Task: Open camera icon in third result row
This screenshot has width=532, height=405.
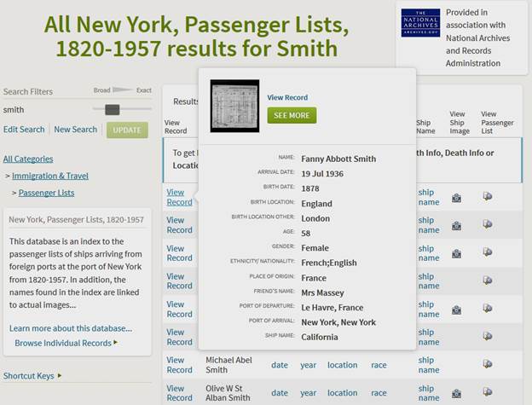Action: point(456,253)
